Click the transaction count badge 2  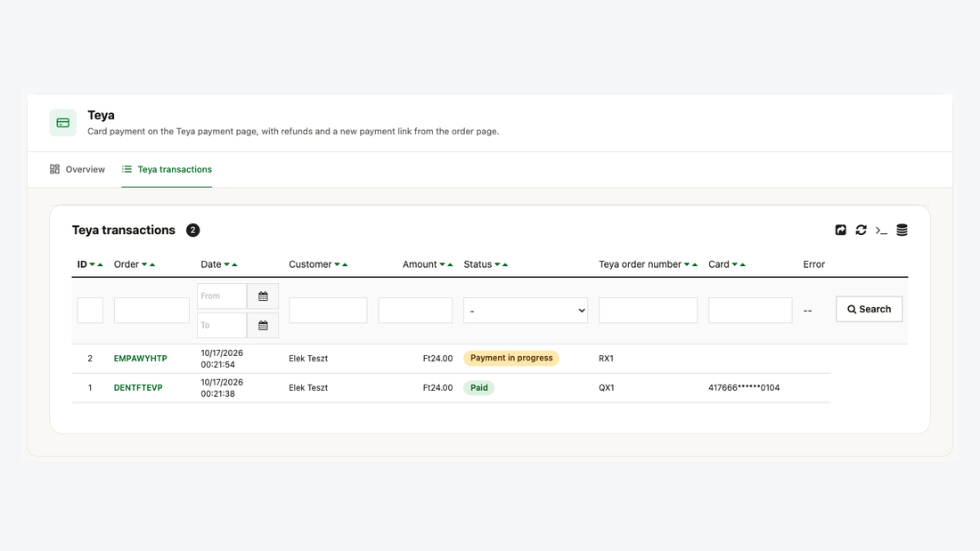point(193,231)
